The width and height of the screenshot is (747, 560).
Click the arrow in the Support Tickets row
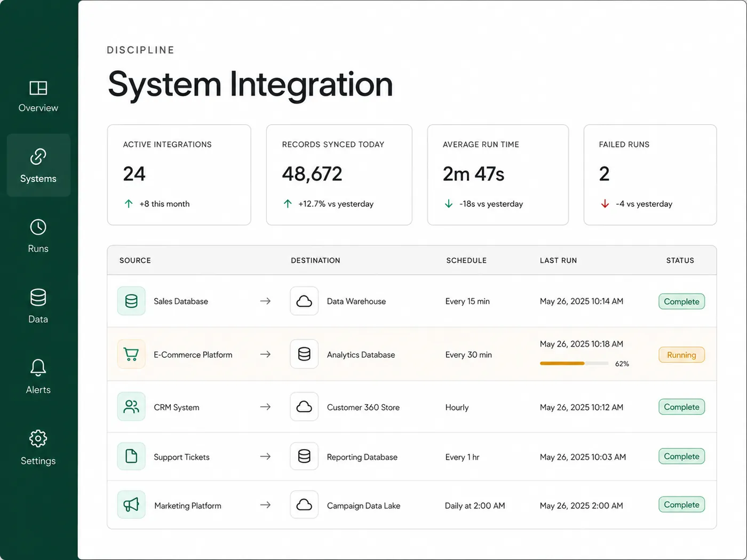click(x=265, y=457)
